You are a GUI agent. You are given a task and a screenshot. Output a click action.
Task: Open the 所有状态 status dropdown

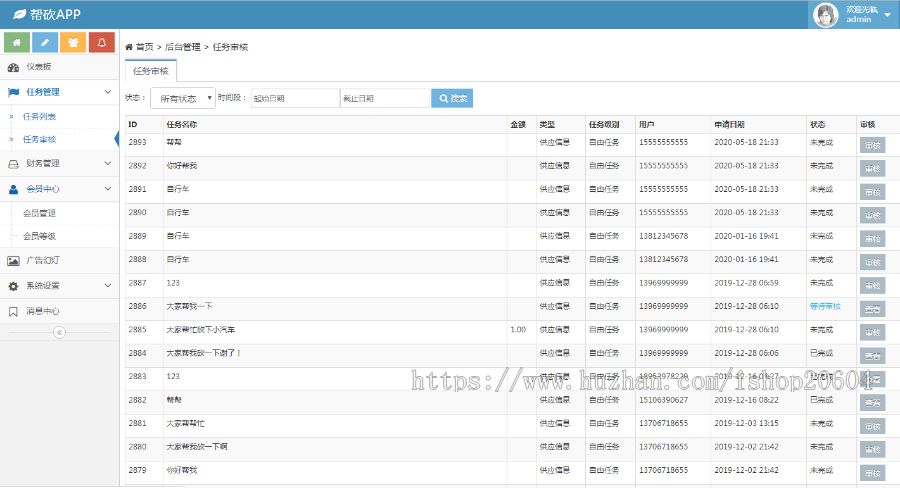pos(183,98)
